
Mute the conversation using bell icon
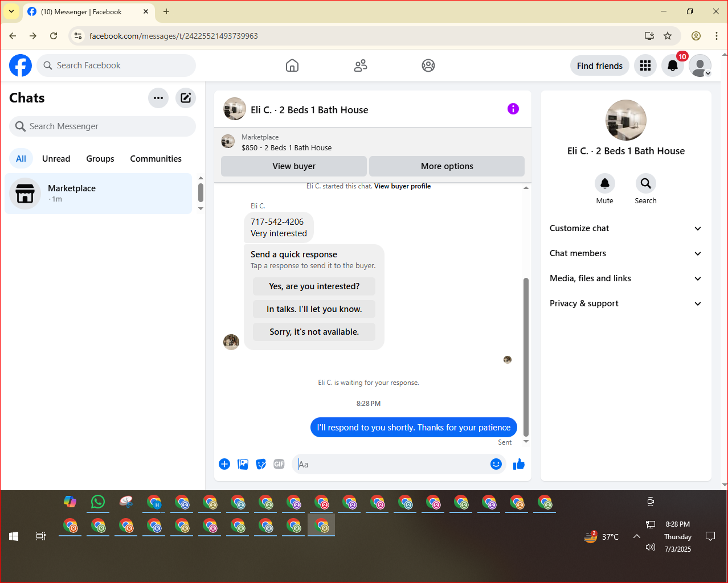pyautogui.click(x=605, y=183)
